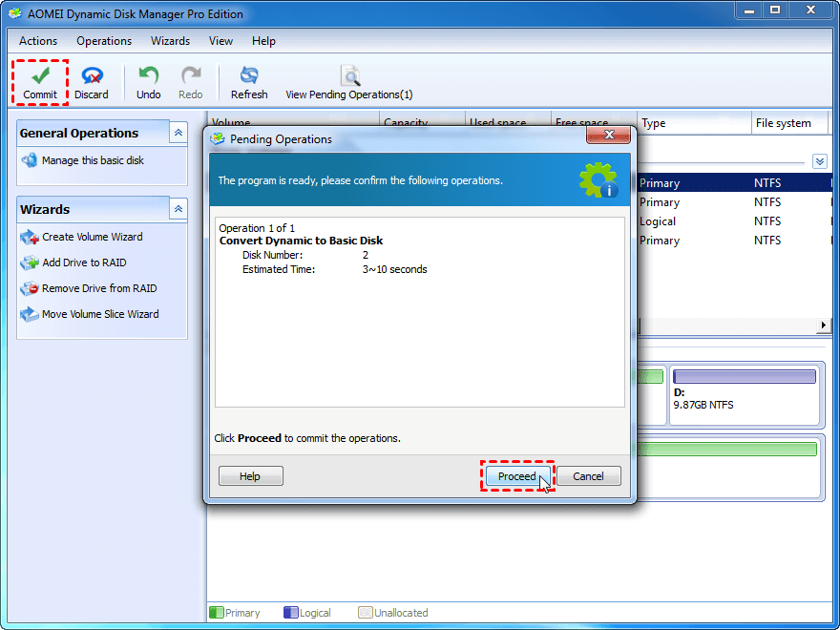Screen dimensions: 840x630
Task: Maximize the AOMEI main window
Action: click(775, 10)
